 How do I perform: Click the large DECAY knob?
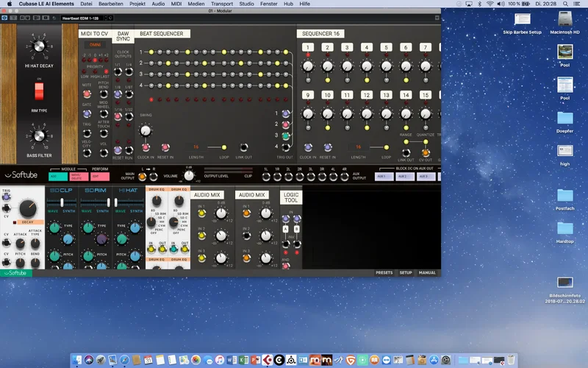[29, 208]
